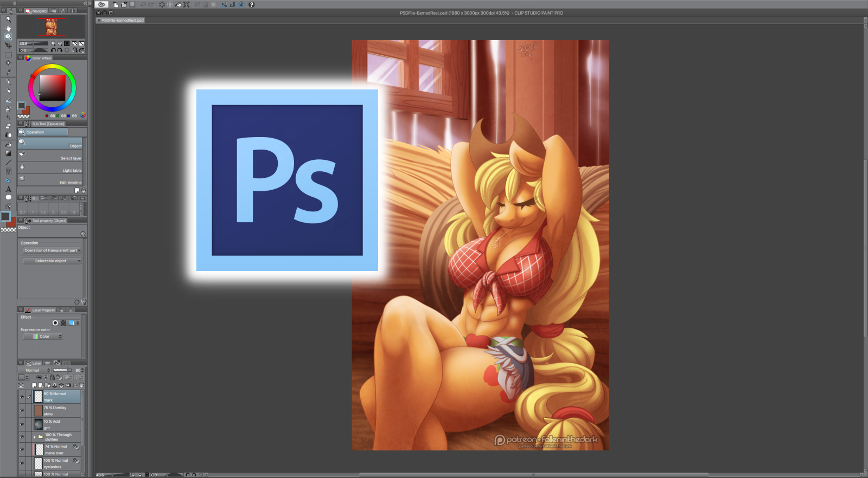
Task: Zoom out using Navigator's minus magnifier
Action: (x=53, y=43)
